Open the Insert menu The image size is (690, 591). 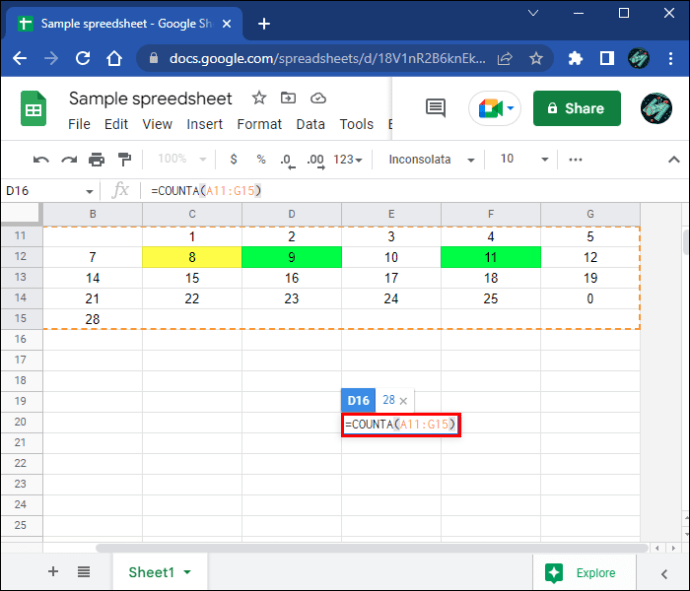205,125
